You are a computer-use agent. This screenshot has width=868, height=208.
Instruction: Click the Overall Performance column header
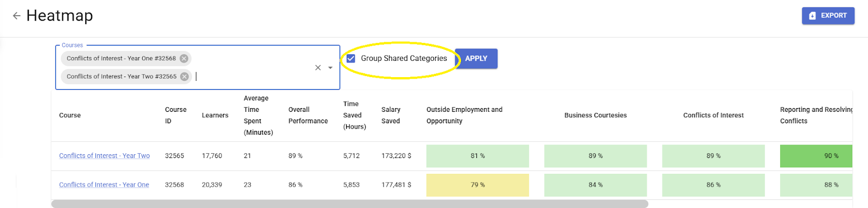(x=308, y=115)
